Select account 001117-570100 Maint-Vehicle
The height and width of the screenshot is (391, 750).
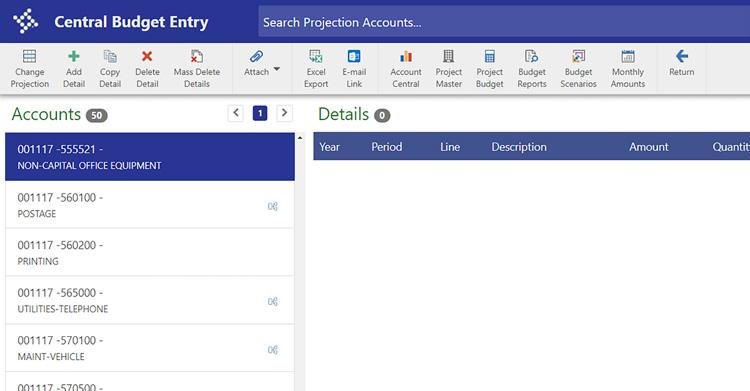click(150, 348)
